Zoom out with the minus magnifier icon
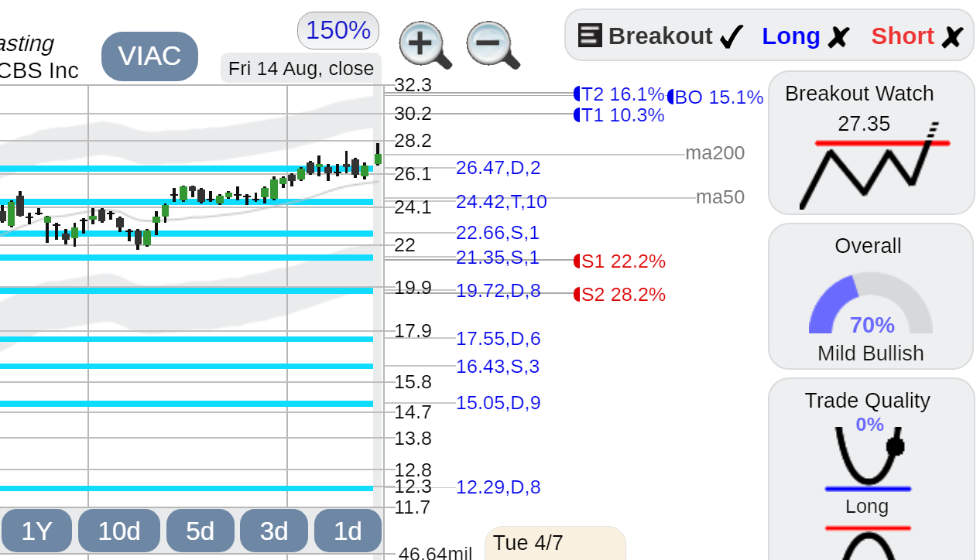Image resolution: width=980 pixels, height=560 pixels. pos(493,45)
